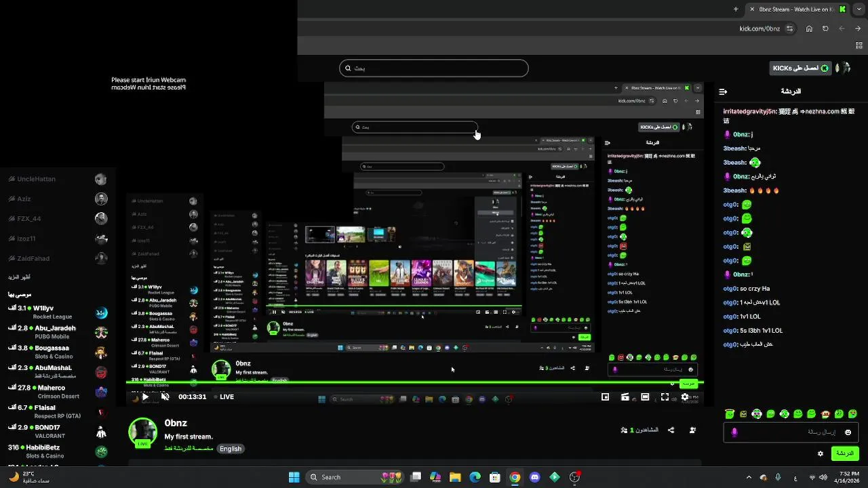Open 0bnz streamer avatar

143,432
